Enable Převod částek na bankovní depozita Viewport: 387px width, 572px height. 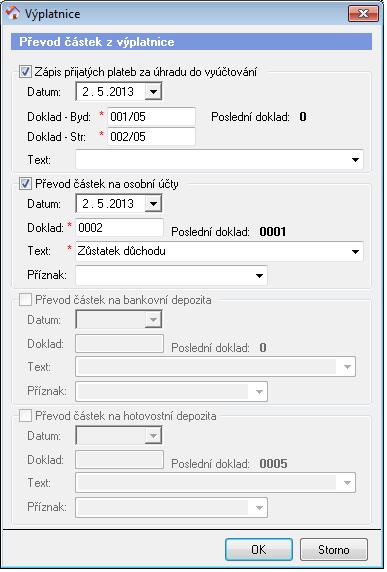(25, 300)
